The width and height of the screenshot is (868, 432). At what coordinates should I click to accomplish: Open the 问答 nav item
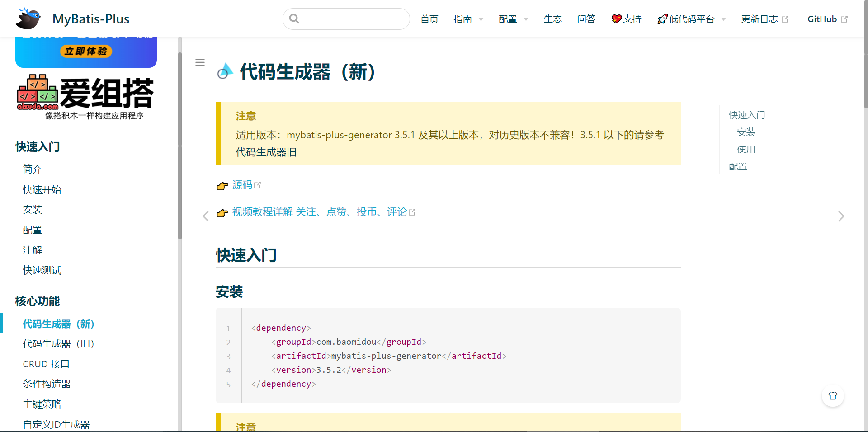tap(586, 19)
